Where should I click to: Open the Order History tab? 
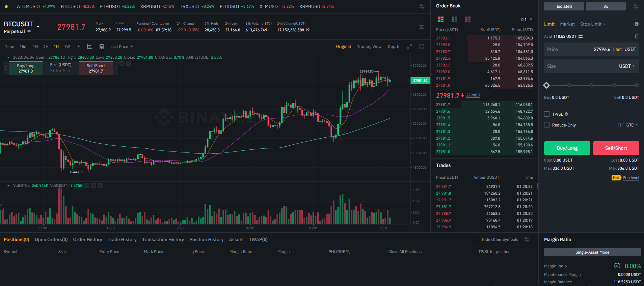(x=87, y=239)
